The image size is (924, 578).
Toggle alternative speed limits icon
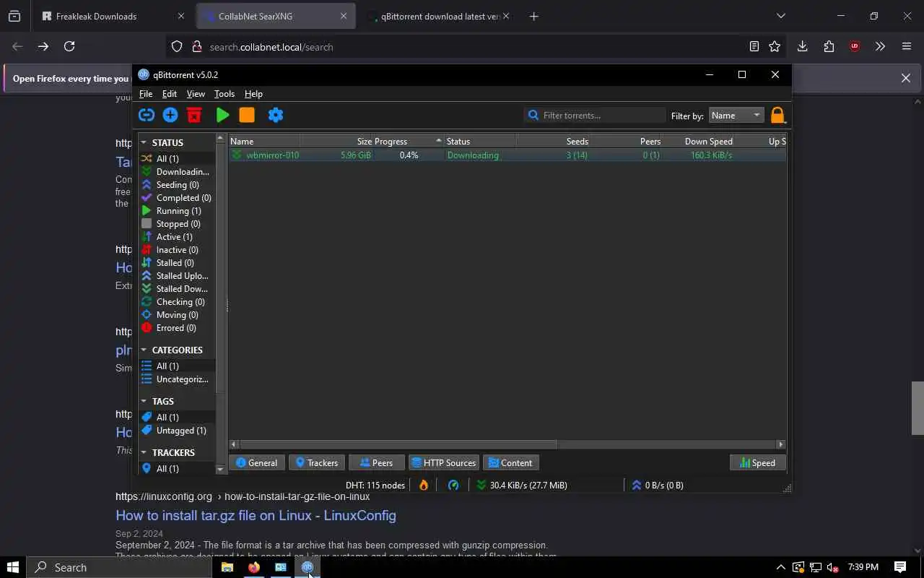tap(453, 486)
